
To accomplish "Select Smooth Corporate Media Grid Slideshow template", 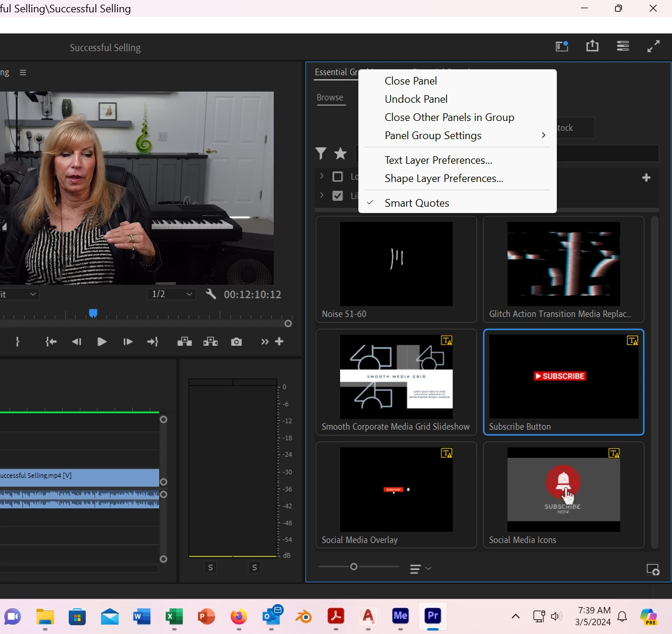I will [396, 382].
